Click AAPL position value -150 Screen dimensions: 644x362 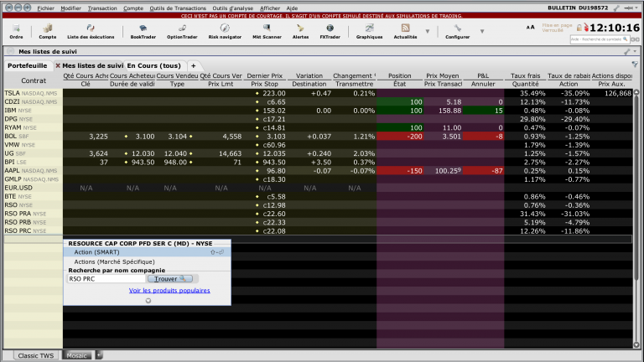coord(400,171)
